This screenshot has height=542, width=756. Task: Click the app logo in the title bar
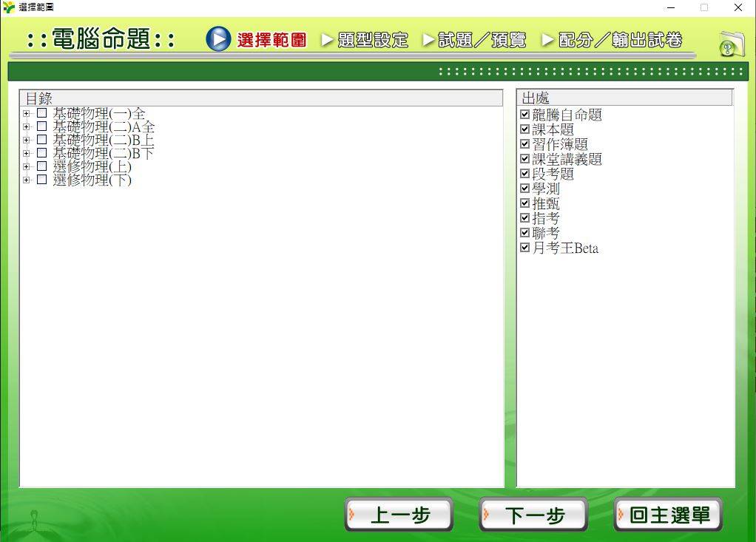tap(9, 7)
